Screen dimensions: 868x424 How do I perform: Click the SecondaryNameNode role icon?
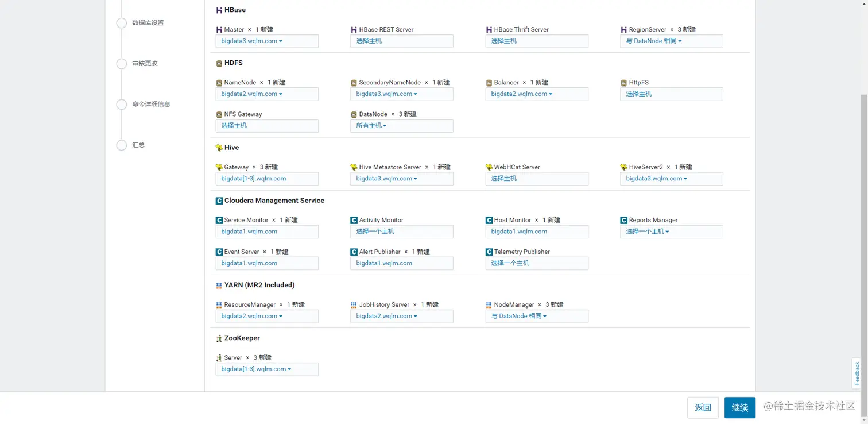coord(354,83)
